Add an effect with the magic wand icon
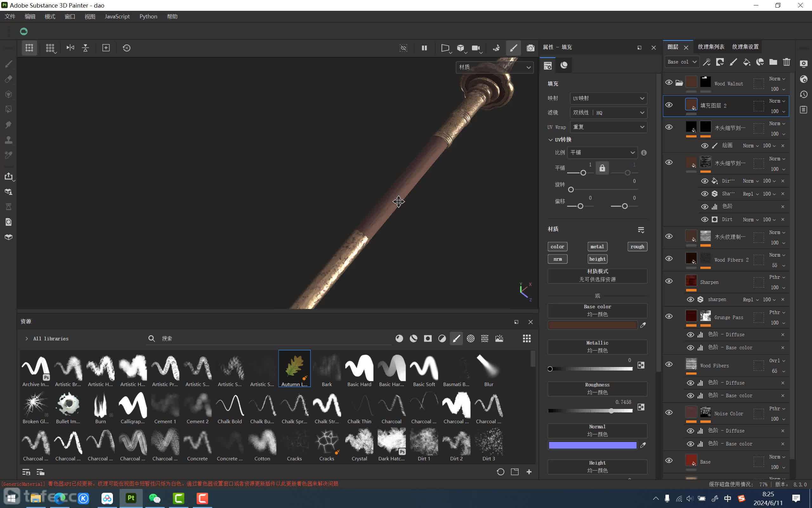Screen dimensions: 812x508 707,62
